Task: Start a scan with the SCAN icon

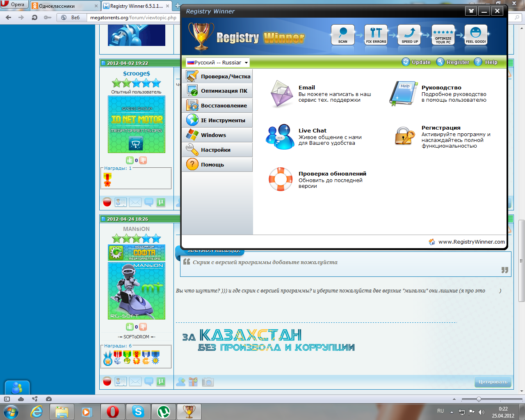Action: point(342,34)
